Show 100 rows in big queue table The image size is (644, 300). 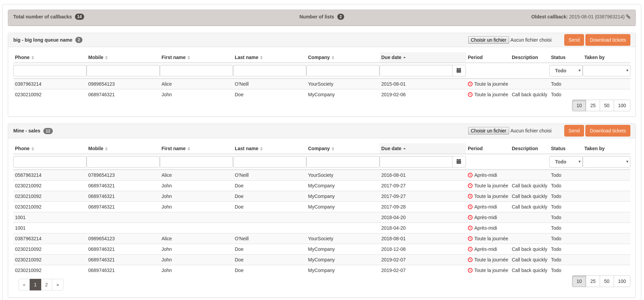coord(622,105)
